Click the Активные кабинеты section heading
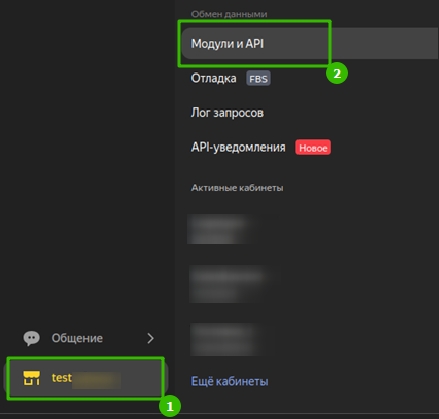439x419 pixels. [237, 188]
